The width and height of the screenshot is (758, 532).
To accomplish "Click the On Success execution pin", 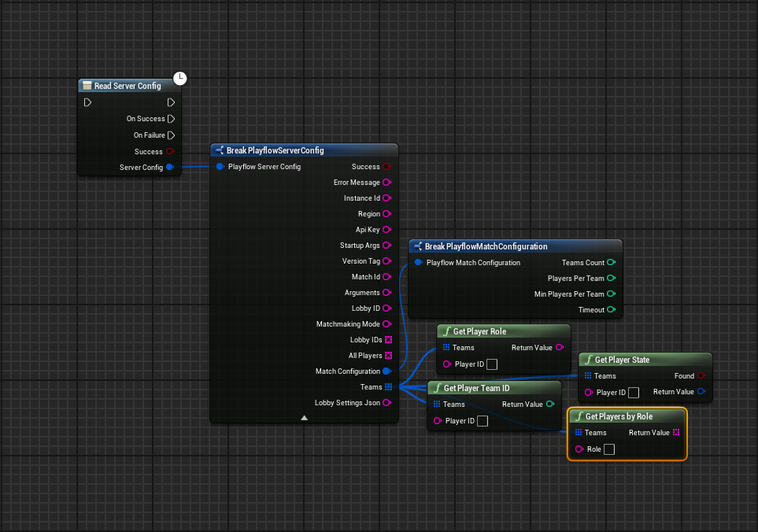I will pyautogui.click(x=171, y=119).
